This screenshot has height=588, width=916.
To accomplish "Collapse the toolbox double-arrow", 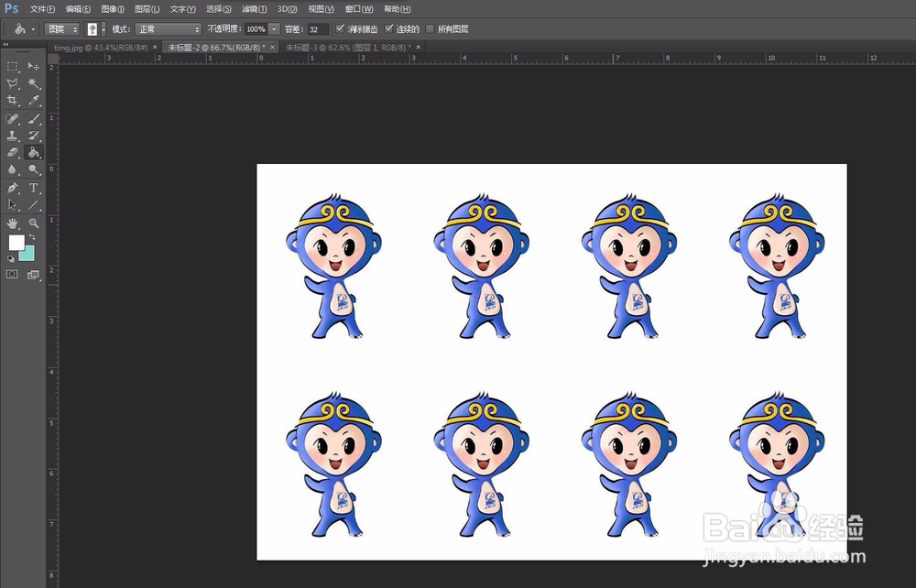I will [5, 44].
